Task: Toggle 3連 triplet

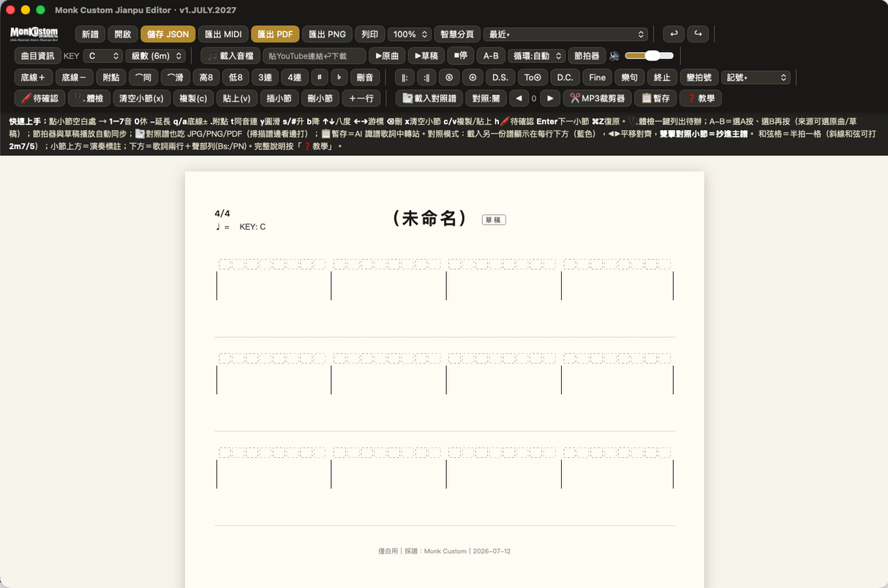Action: [x=264, y=78]
